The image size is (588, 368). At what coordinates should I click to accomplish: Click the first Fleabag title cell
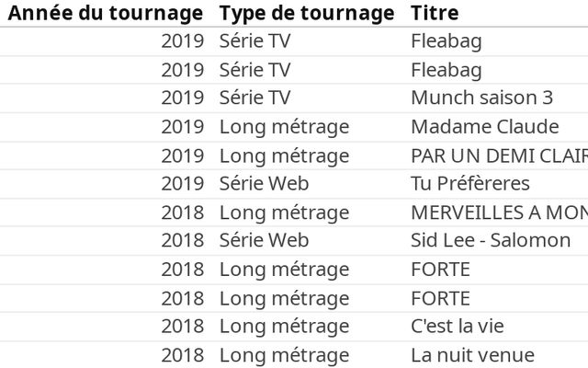[447, 41]
